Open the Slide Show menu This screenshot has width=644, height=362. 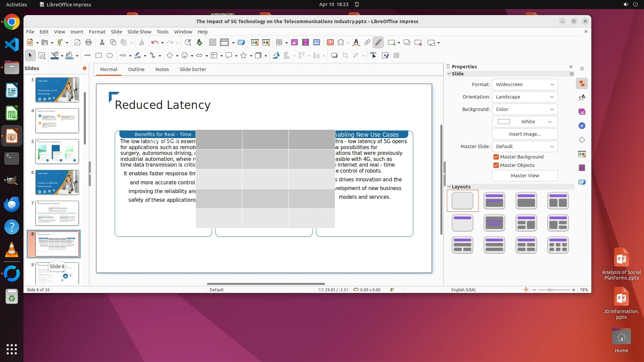point(139,32)
